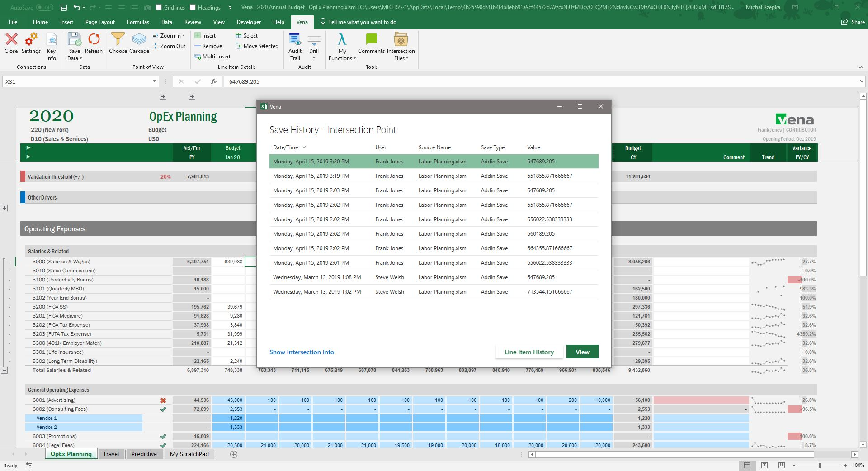Image resolution: width=868 pixels, height=471 pixels.
Task: Switch to Page Layout view in status bar
Action: (x=764, y=465)
